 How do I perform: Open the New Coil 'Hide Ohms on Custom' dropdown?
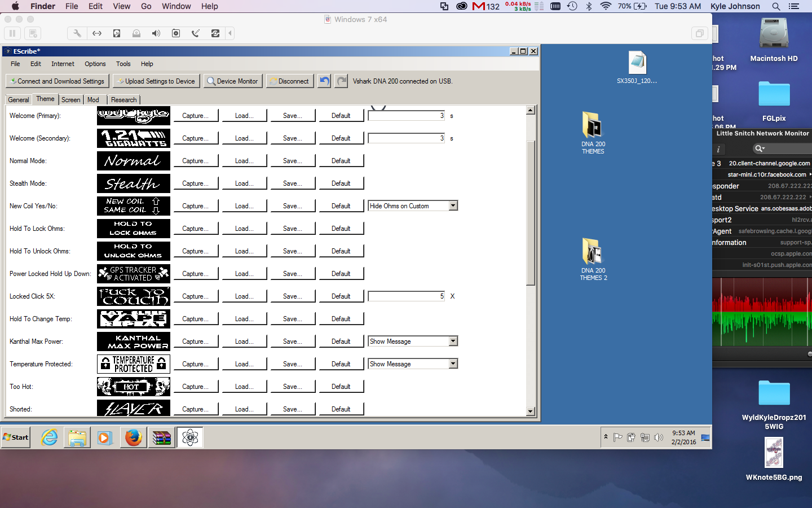coord(453,206)
